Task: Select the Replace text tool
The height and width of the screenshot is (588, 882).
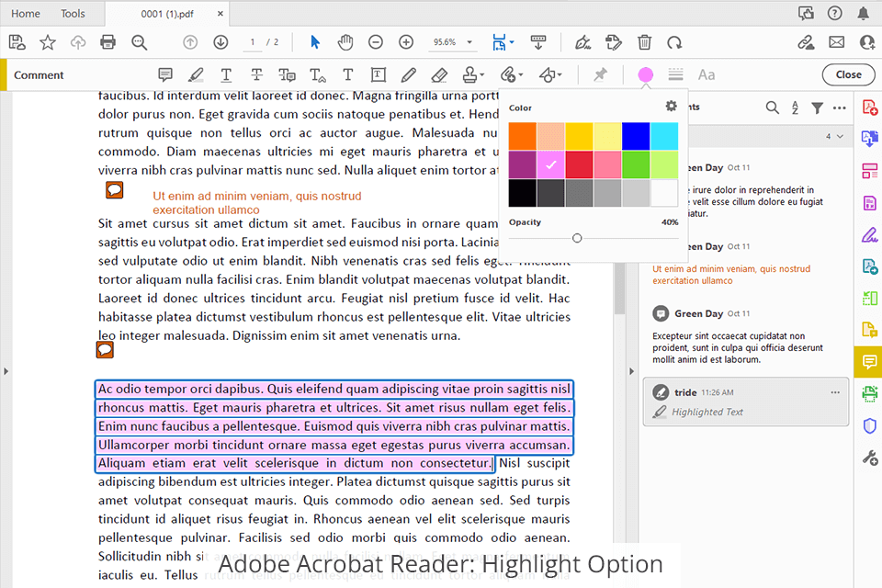Action: (x=287, y=74)
